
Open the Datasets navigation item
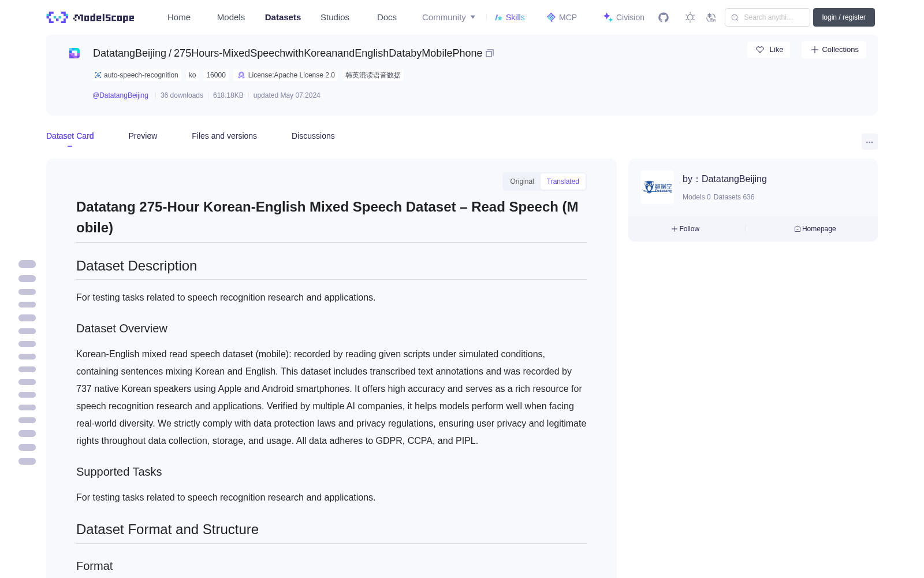pos(283,17)
